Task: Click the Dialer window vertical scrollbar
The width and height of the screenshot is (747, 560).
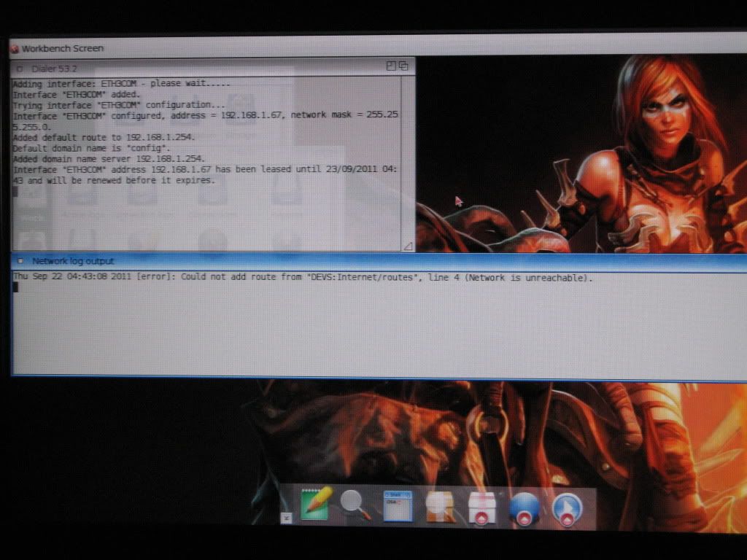Action: (408, 158)
